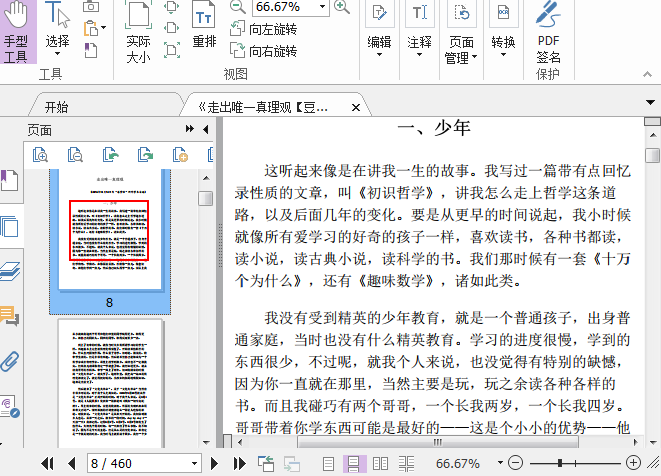
Task: Open the Layers panel in the sidebar
Action: (10, 271)
